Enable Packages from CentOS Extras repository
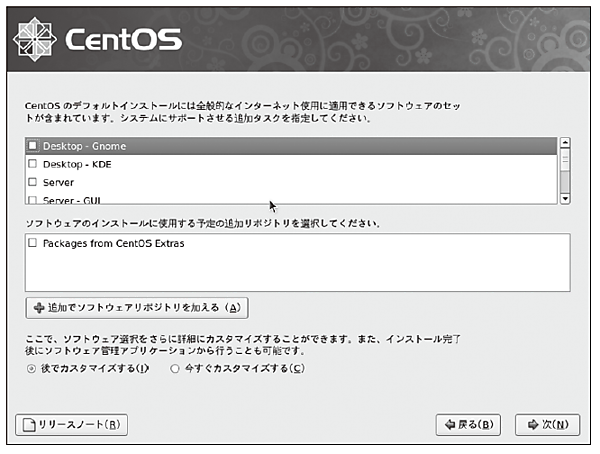600x454 pixels. tap(33, 243)
